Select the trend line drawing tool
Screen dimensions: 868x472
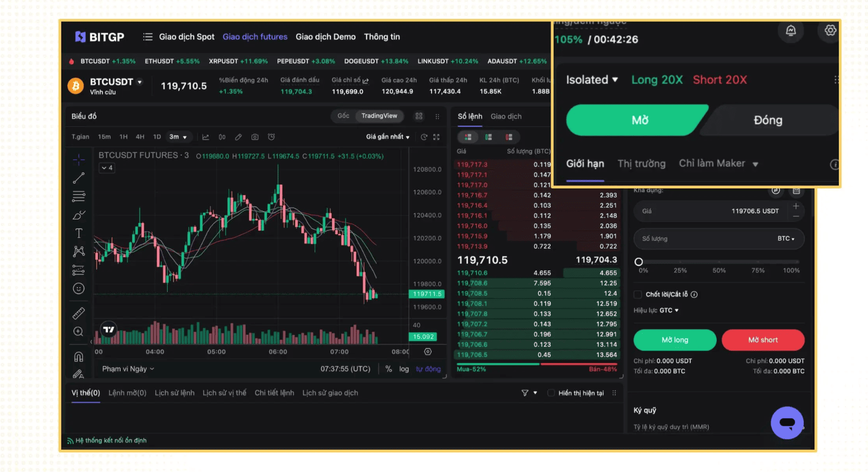pyautogui.click(x=78, y=178)
